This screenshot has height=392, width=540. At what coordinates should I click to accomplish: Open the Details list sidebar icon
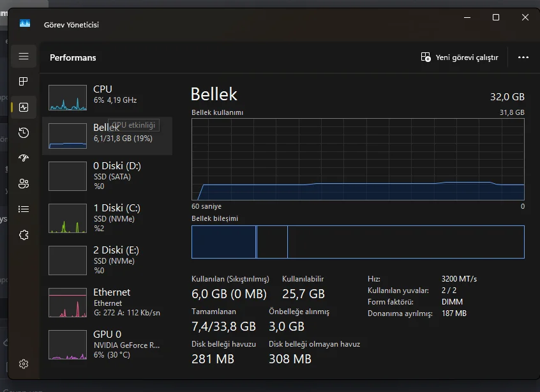pyautogui.click(x=24, y=209)
